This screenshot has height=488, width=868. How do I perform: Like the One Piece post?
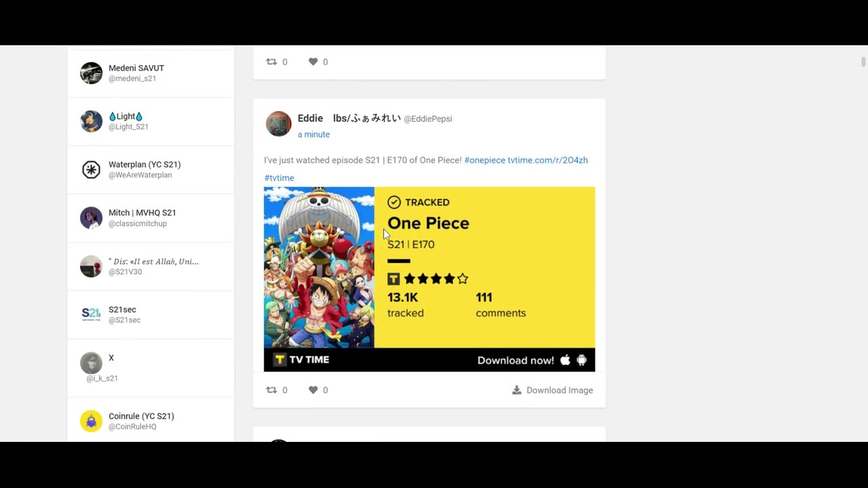click(313, 390)
